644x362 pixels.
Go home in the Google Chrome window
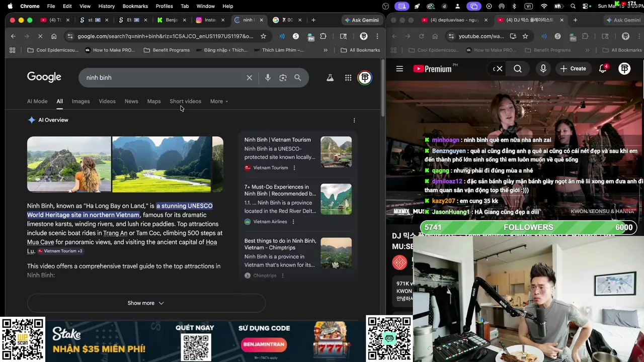[x=54, y=36]
